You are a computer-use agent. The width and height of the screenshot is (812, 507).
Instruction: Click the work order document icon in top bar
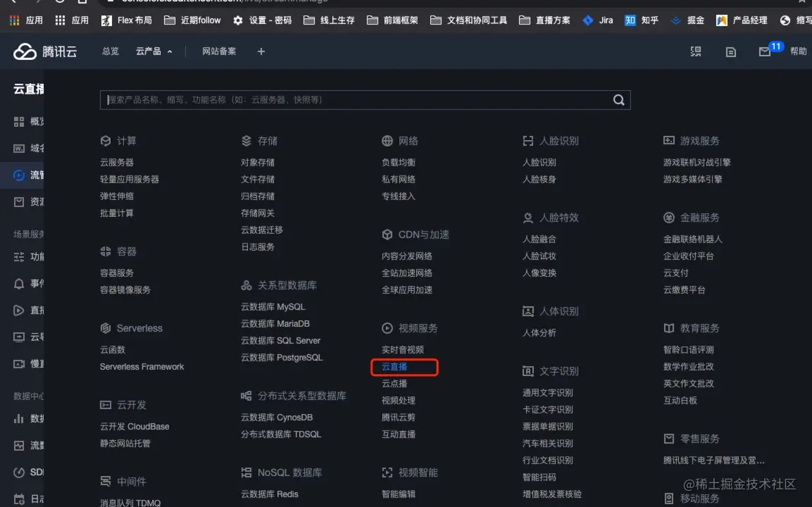[730, 51]
